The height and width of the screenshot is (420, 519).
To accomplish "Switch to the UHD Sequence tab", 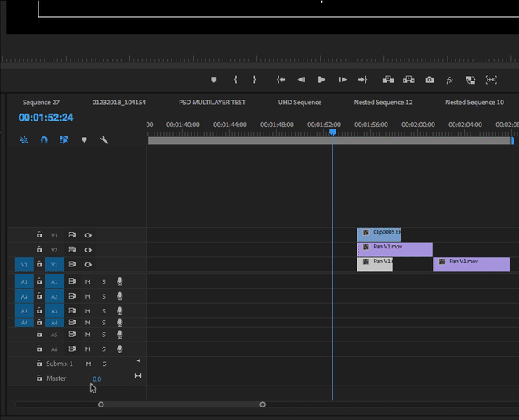I will [x=299, y=103].
